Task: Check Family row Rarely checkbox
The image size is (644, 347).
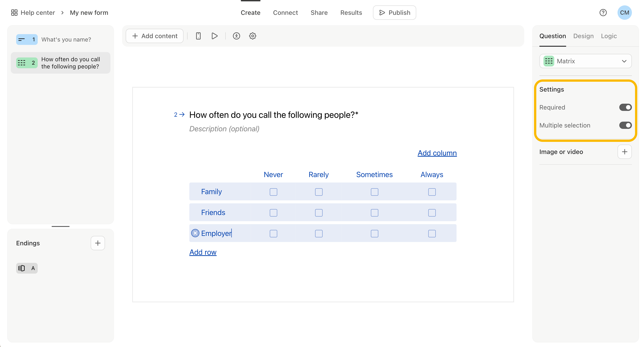Action: click(319, 192)
